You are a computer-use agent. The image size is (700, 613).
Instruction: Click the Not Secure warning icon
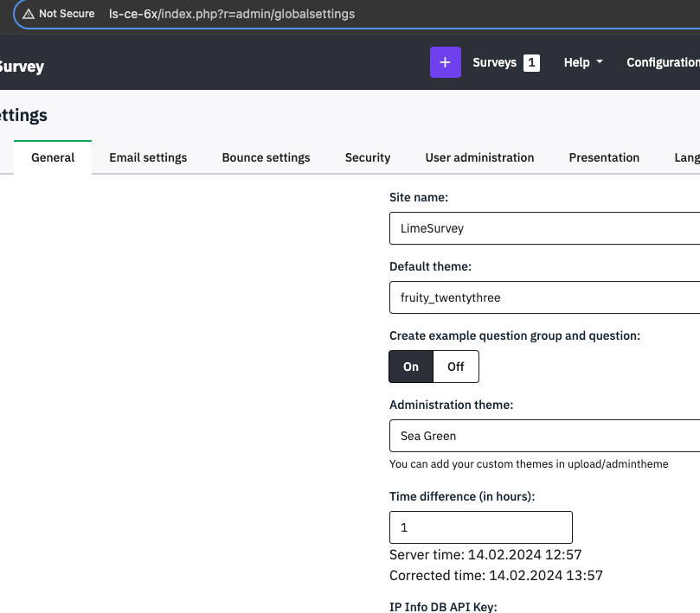29,14
